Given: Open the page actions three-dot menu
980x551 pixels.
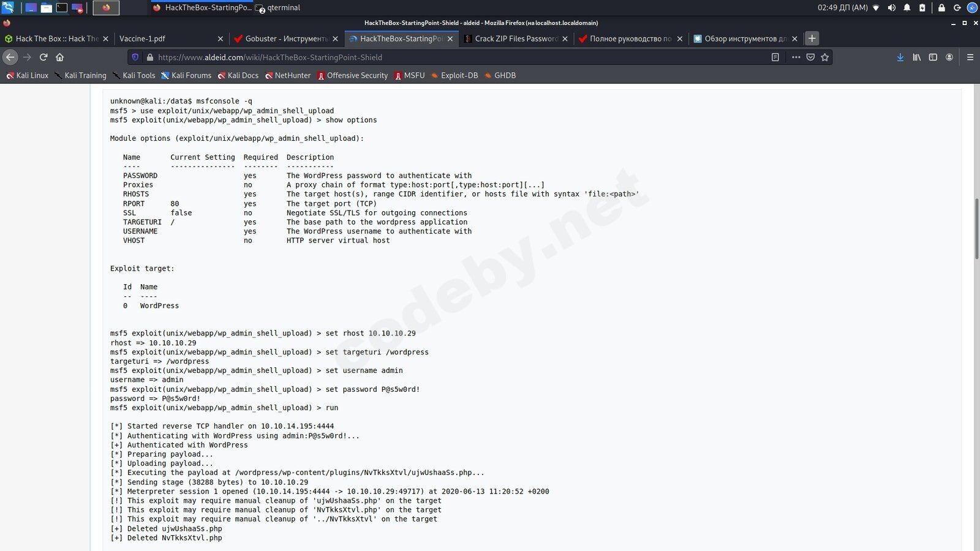Looking at the screenshot, I should pyautogui.click(x=796, y=57).
